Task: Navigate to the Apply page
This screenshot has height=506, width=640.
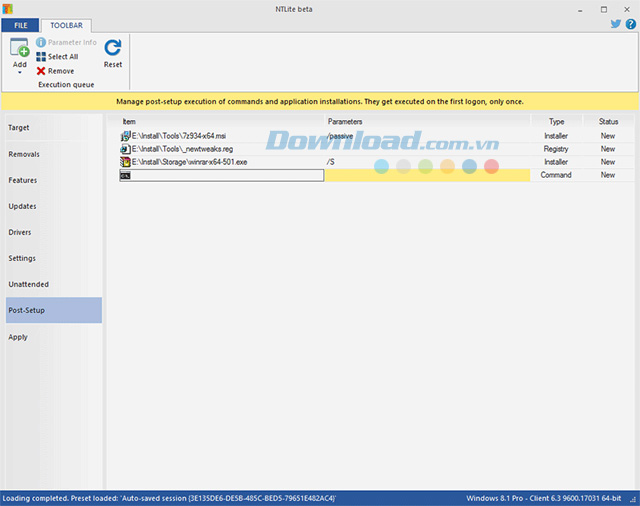Action: coord(18,337)
